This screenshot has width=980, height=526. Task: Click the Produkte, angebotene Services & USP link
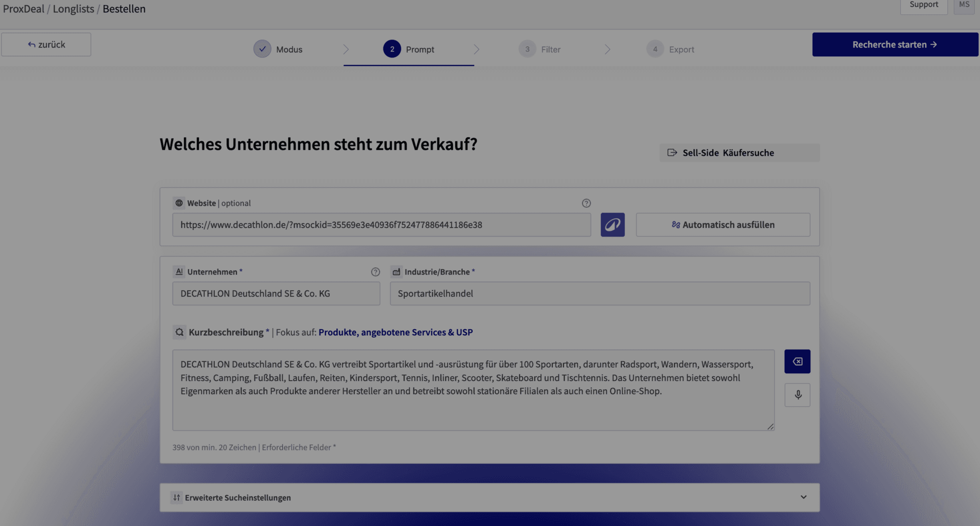395,332
